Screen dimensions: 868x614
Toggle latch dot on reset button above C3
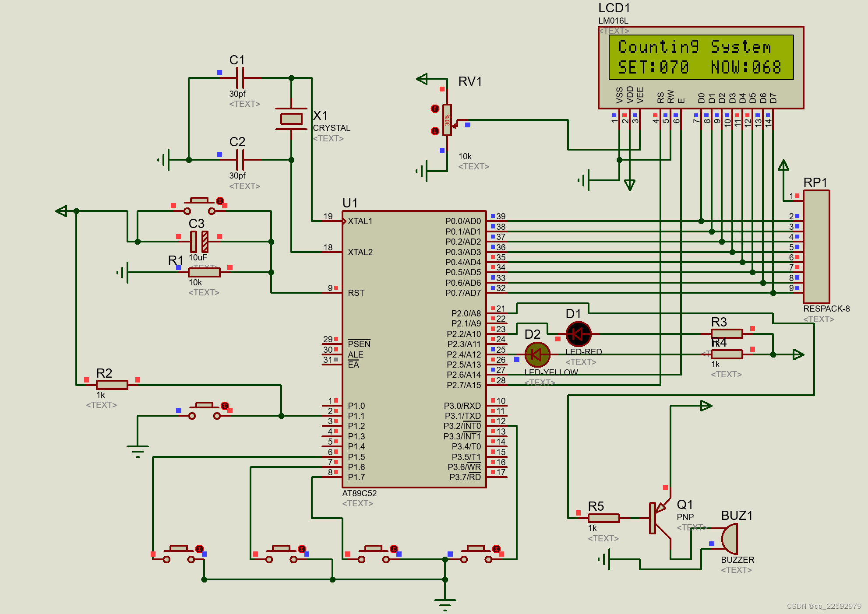[x=220, y=201]
